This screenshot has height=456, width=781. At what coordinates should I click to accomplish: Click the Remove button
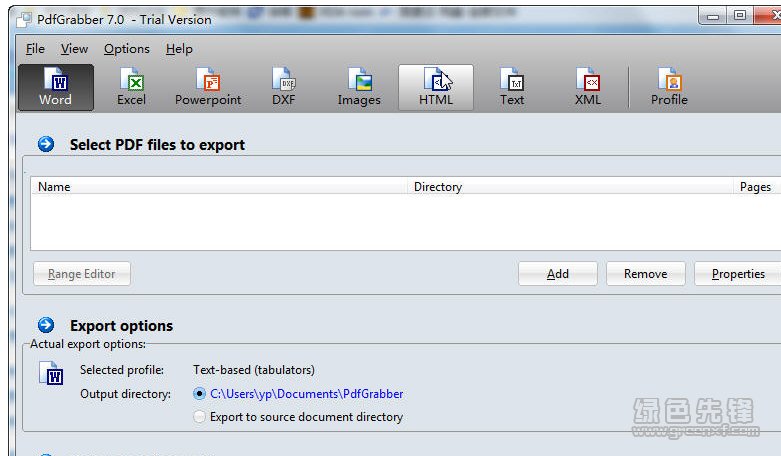click(646, 274)
